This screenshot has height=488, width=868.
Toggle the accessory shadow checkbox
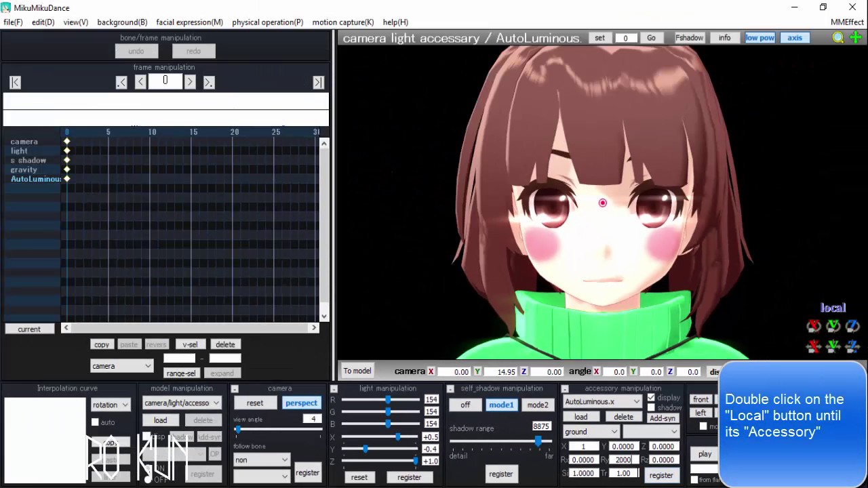tap(651, 407)
